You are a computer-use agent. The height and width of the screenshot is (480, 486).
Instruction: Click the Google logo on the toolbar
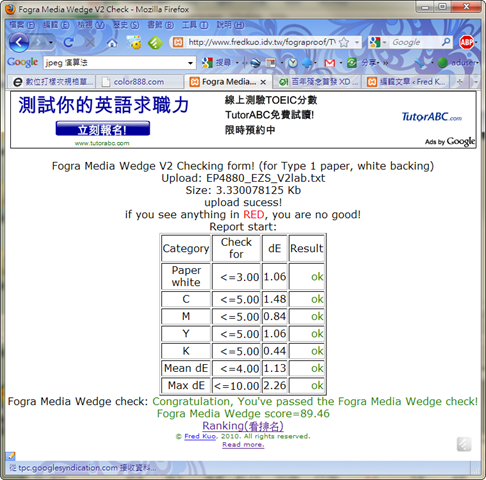[x=23, y=62]
